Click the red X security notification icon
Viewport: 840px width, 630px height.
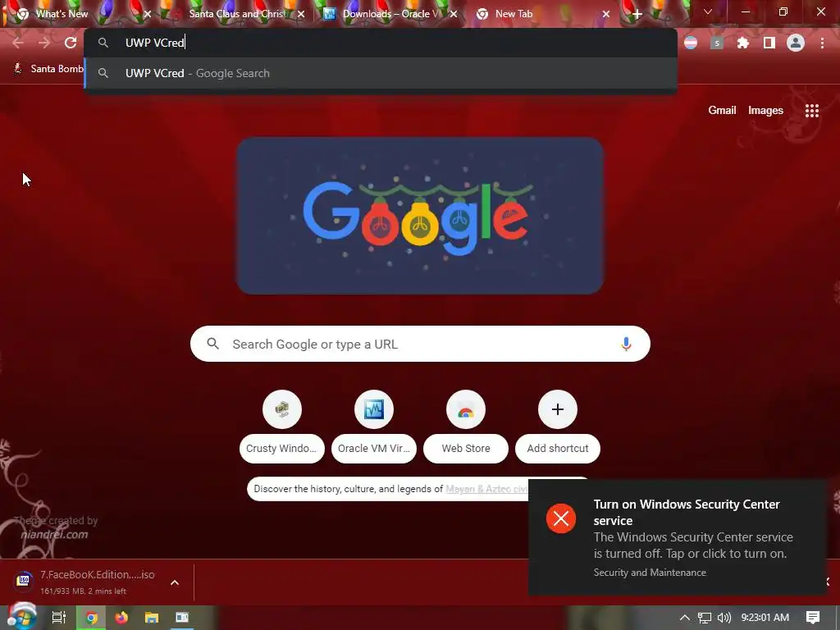[x=561, y=518]
